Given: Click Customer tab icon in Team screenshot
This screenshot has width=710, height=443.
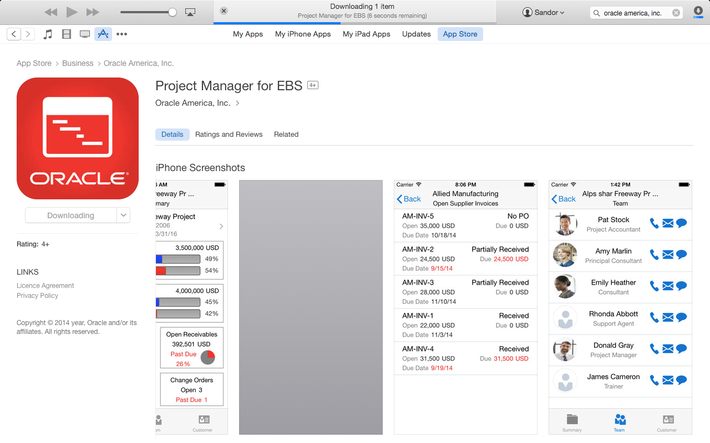Looking at the screenshot, I should [x=667, y=423].
